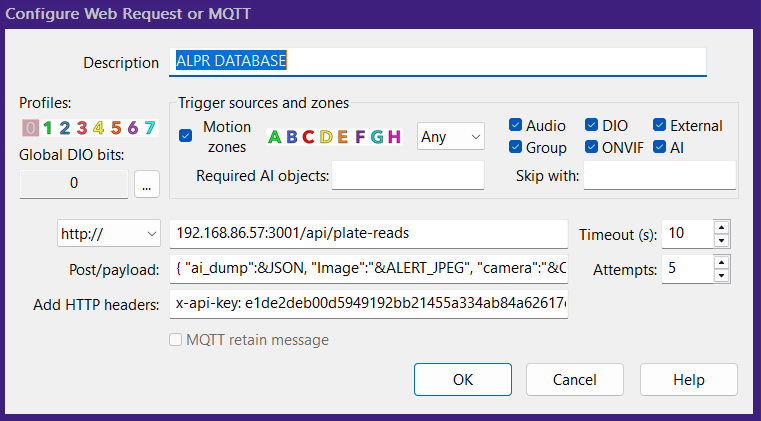Uncheck the Motion zones checkbox

point(186,136)
